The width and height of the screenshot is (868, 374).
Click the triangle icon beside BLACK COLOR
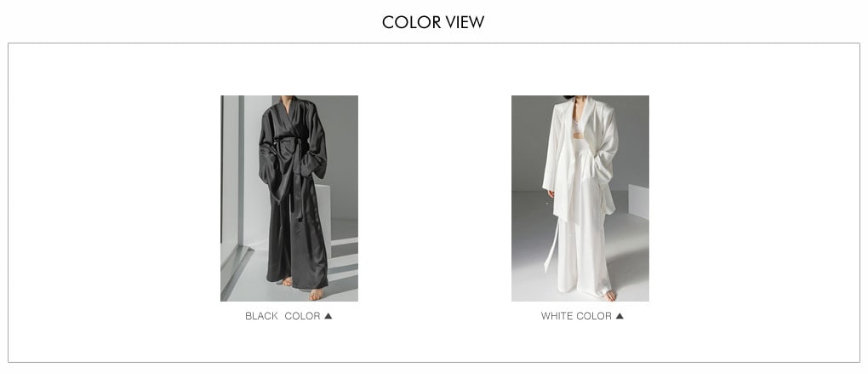click(x=328, y=316)
